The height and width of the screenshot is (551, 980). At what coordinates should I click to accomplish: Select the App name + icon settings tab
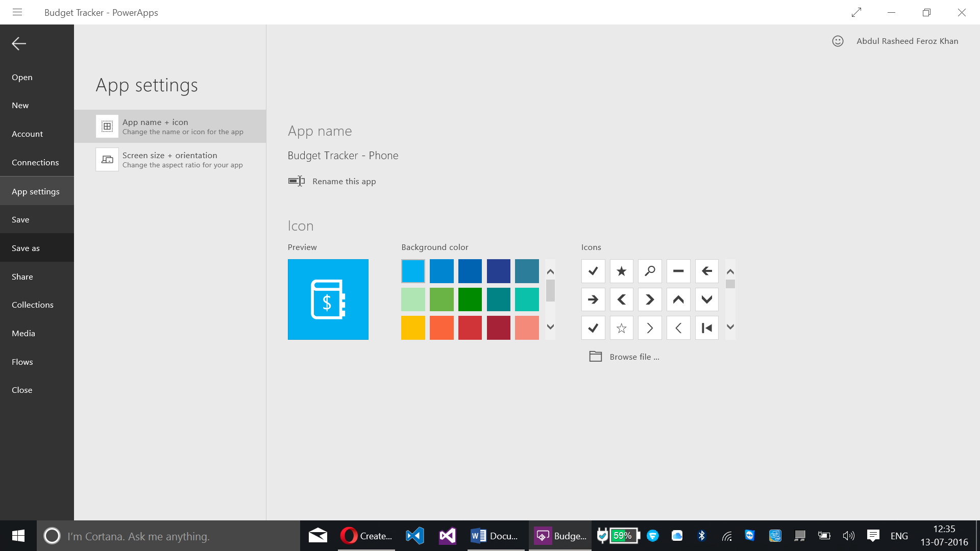pyautogui.click(x=170, y=127)
